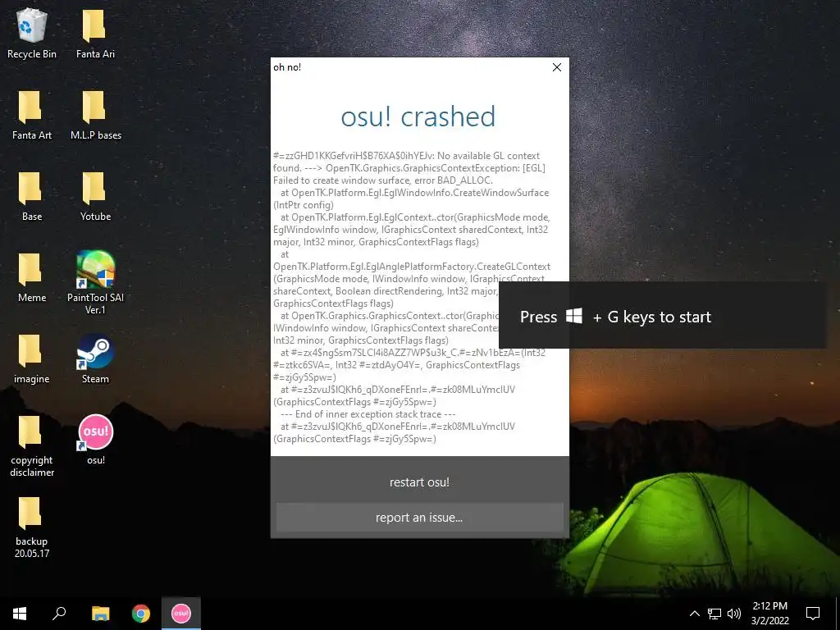Open the volume speaker tray icon

(734, 614)
